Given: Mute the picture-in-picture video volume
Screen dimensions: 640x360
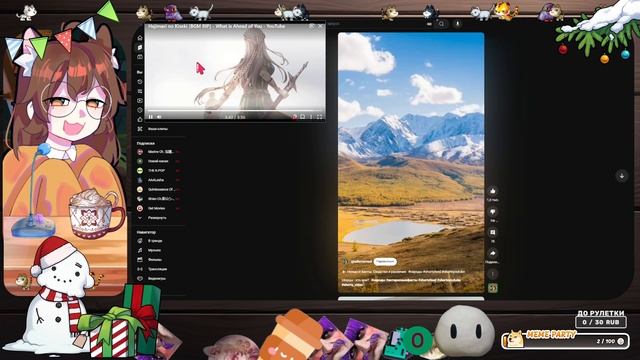Looking at the screenshot, I should [159, 117].
